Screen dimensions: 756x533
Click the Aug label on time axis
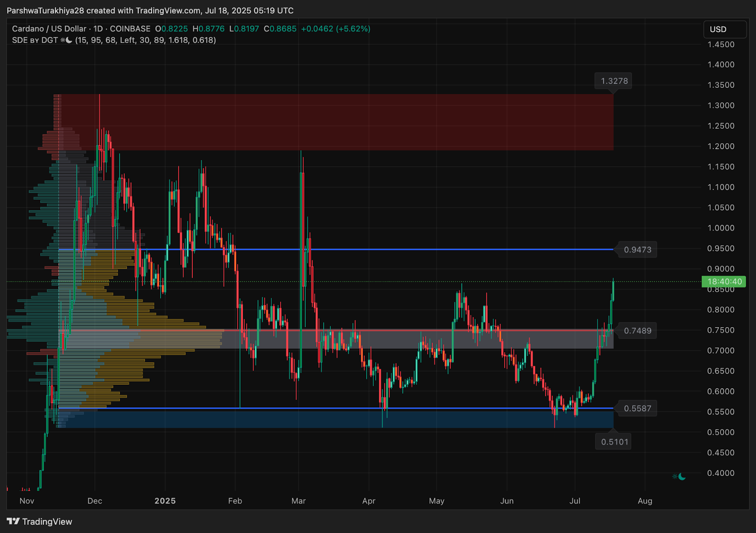(x=645, y=501)
